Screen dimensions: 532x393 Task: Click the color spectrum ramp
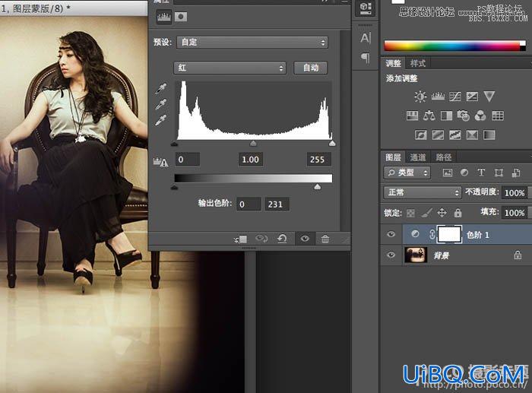click(x=454, y=46)
